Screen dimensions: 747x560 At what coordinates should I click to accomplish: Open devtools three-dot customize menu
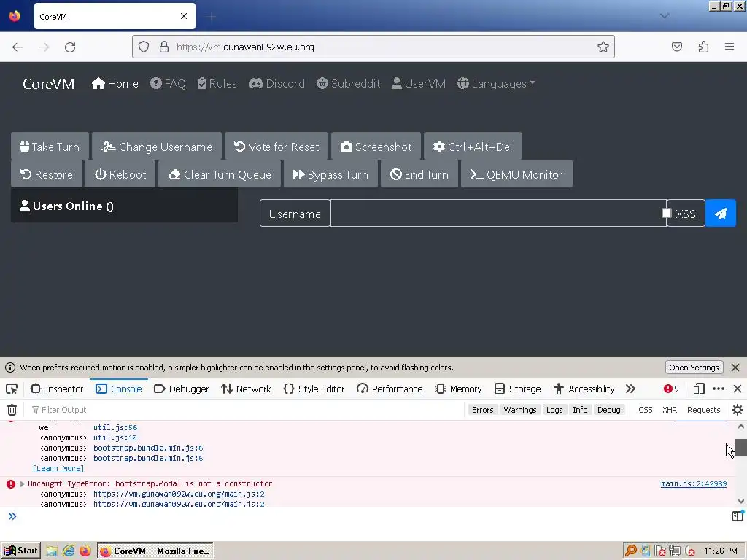(x=719, y=389)
